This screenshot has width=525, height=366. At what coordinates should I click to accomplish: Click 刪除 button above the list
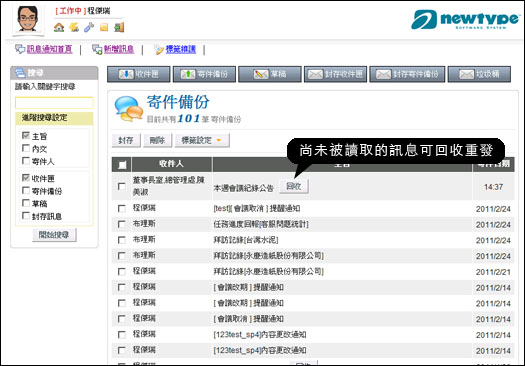coord(157,140)
